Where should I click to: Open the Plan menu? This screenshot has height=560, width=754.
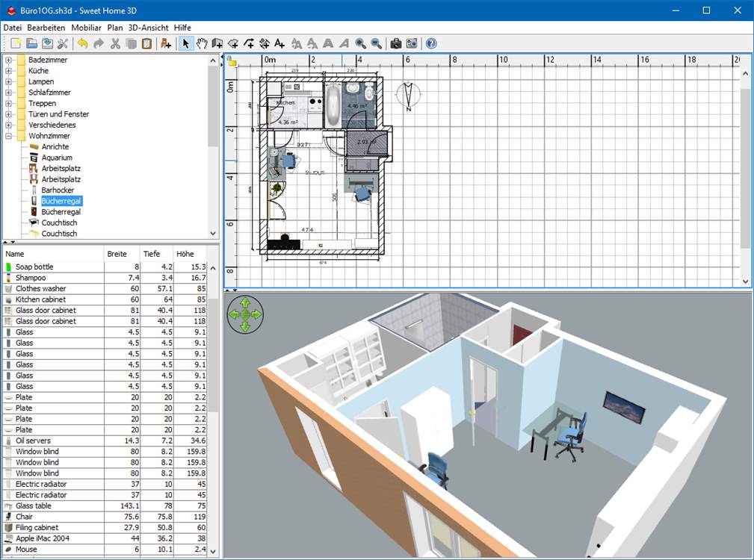(x=115, y=28)
